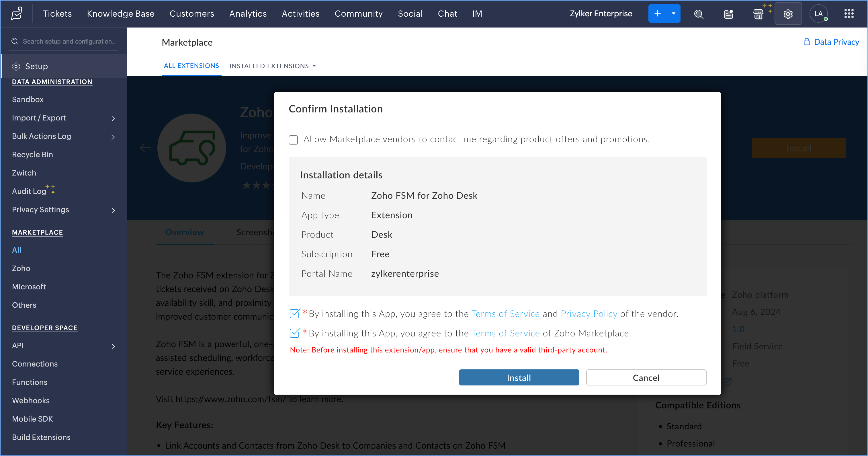Open the apps grid launcher icon
The height and width of the screenshot is (456, 868).
point(849,14)
